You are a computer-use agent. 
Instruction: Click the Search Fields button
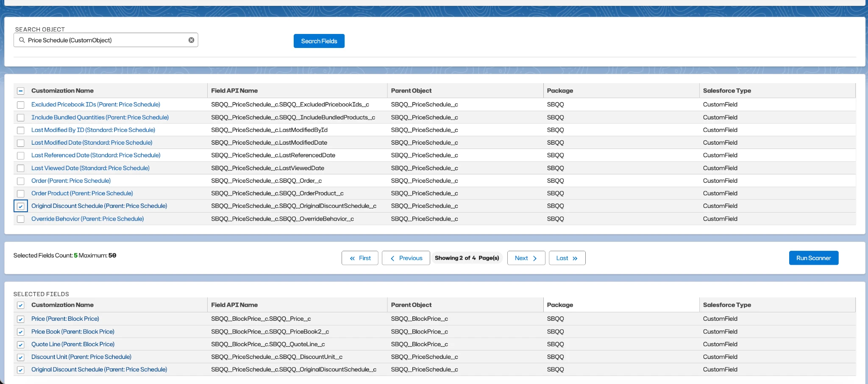(319, 41)
